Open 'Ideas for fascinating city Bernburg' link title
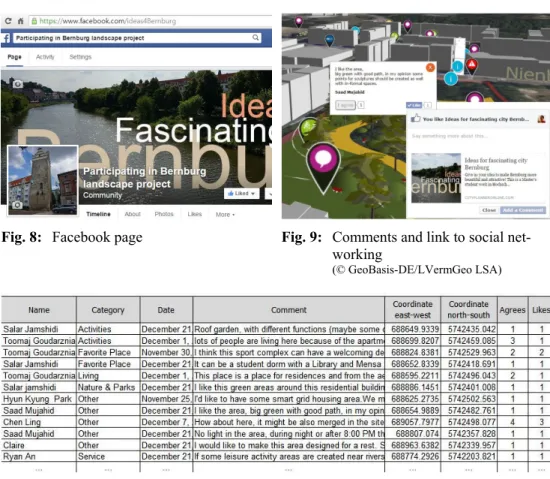 click(496, 163)
